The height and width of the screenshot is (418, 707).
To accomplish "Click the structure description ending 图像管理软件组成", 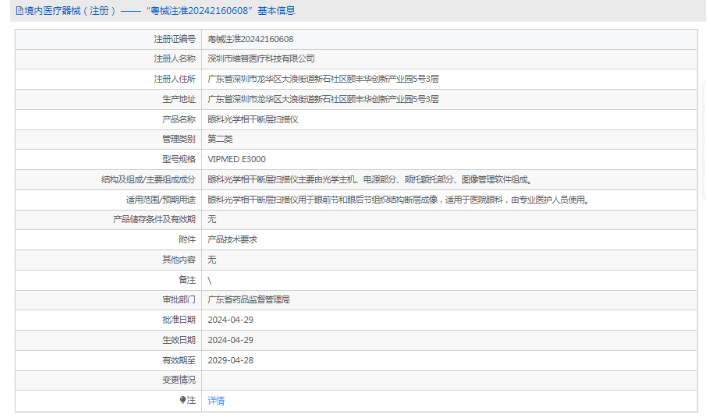I will [x=370, y=179].
